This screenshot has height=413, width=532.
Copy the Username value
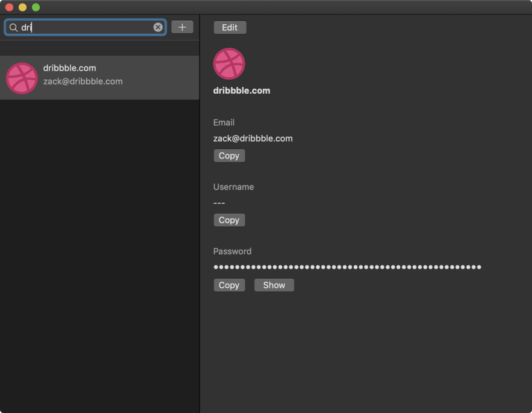point(229,220)
